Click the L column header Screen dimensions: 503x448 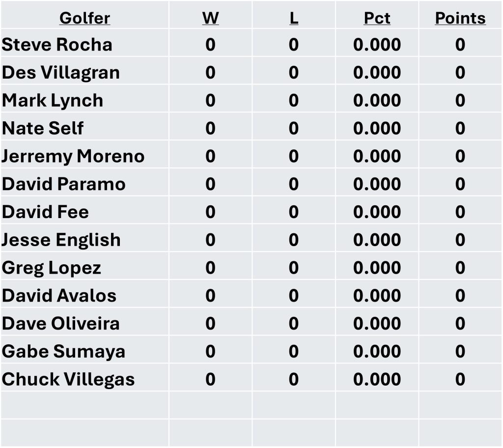click(x=293, y=18)
